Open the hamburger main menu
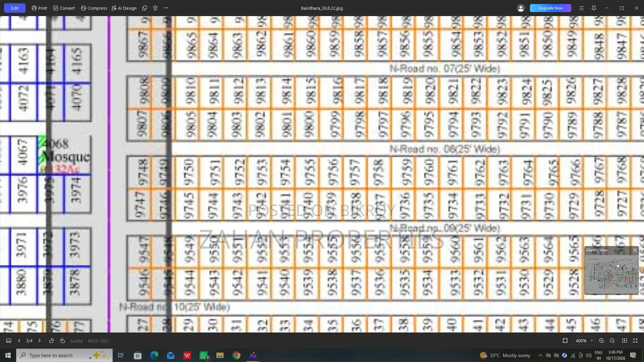 (x=581, y=8)
